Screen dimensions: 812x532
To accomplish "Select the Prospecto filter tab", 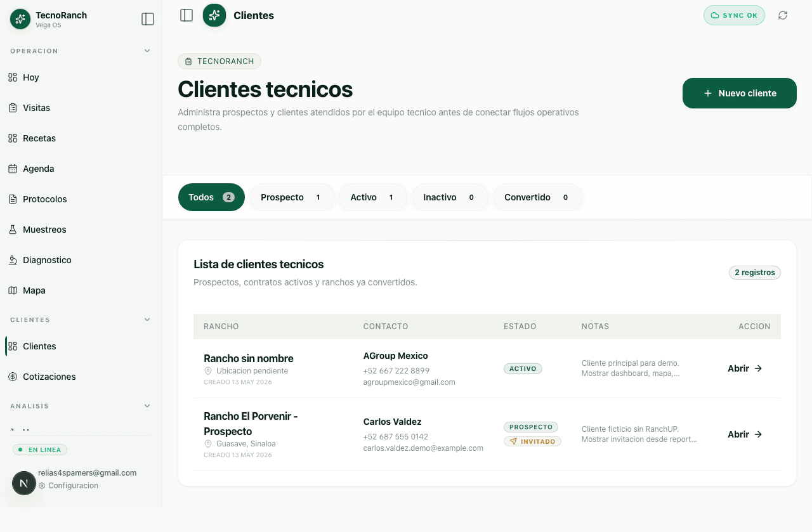I will tap(292, 197).
